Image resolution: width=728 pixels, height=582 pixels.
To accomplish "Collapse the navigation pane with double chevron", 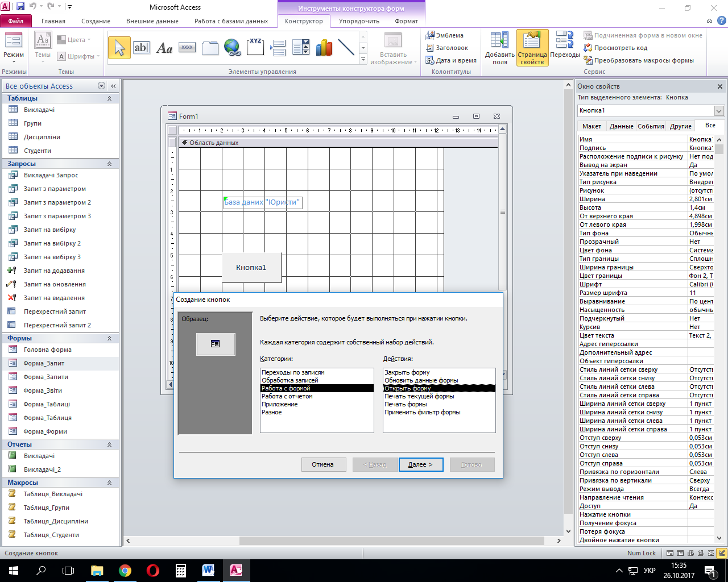I will pos(113,86).
